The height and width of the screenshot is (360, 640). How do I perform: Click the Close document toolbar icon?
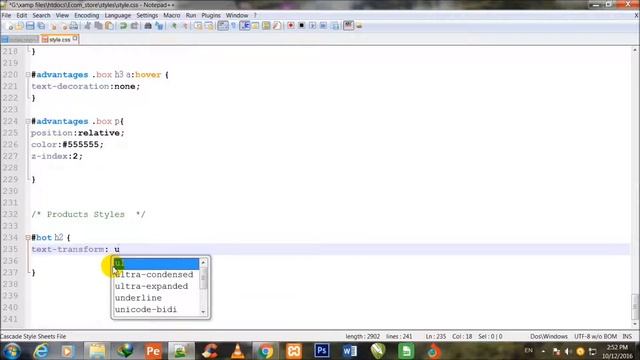click(53, 26)
